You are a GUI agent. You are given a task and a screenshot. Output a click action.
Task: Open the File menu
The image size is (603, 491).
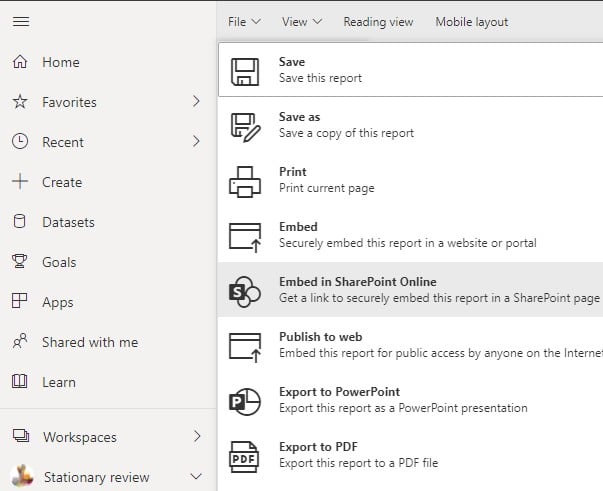[244, 22]
